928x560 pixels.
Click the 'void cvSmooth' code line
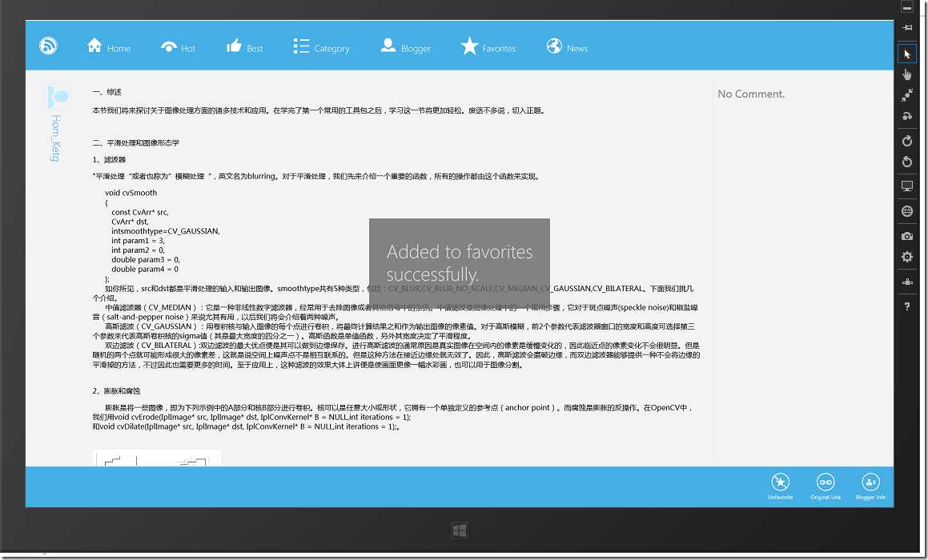coord(131,193)
